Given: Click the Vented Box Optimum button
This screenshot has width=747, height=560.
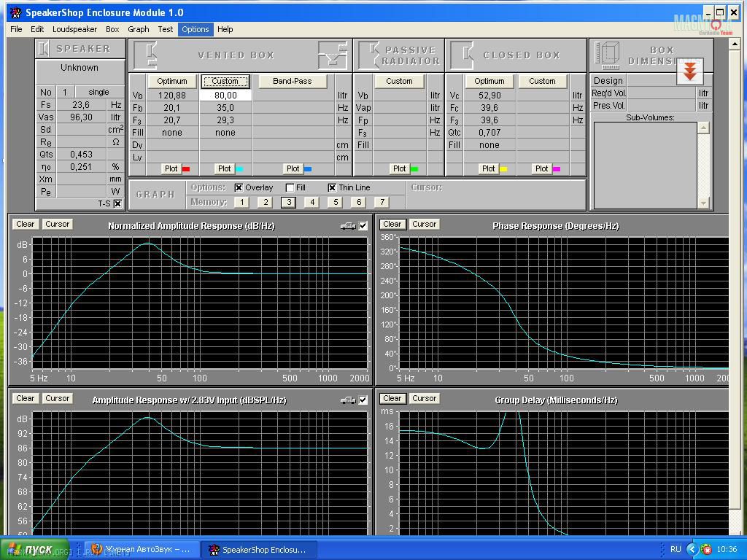Looking at the screenshot, I should click(x=172, y=81).
